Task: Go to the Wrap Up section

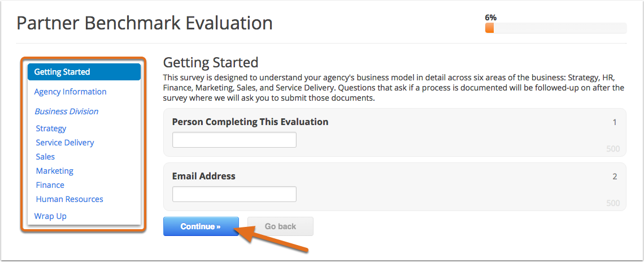Action: 50,216
